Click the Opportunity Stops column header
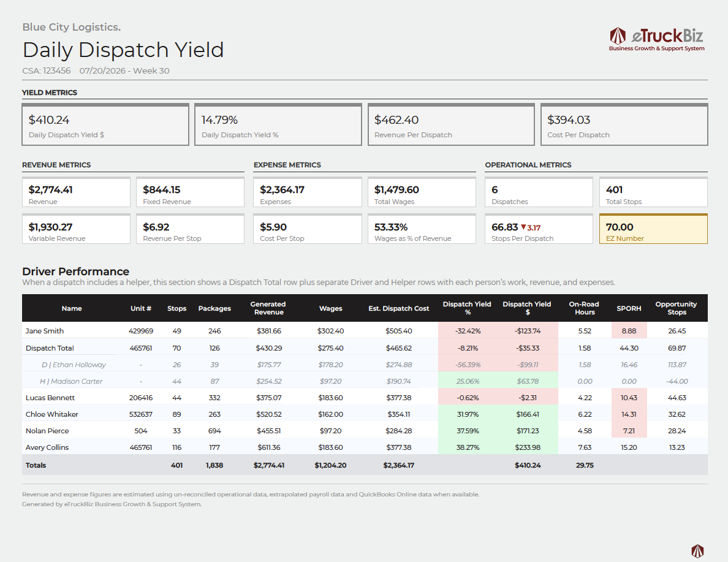 pyautogui.click(x=677, y=308)
